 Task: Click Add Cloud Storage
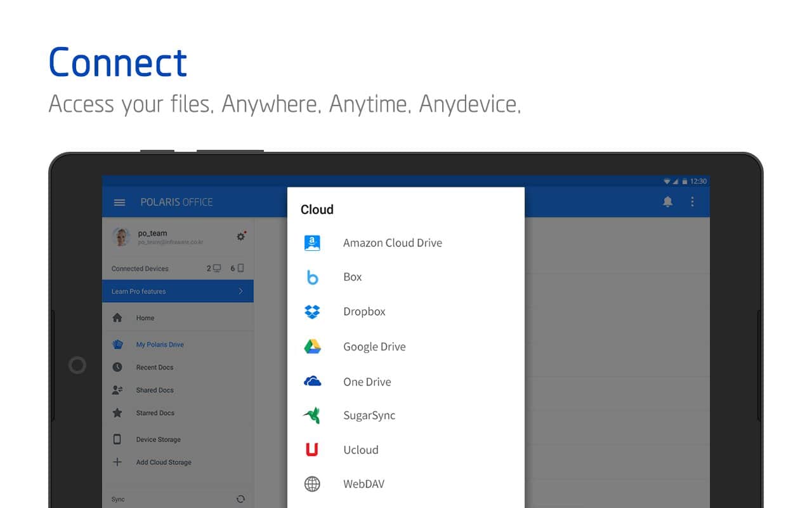(x=163, y=463)
